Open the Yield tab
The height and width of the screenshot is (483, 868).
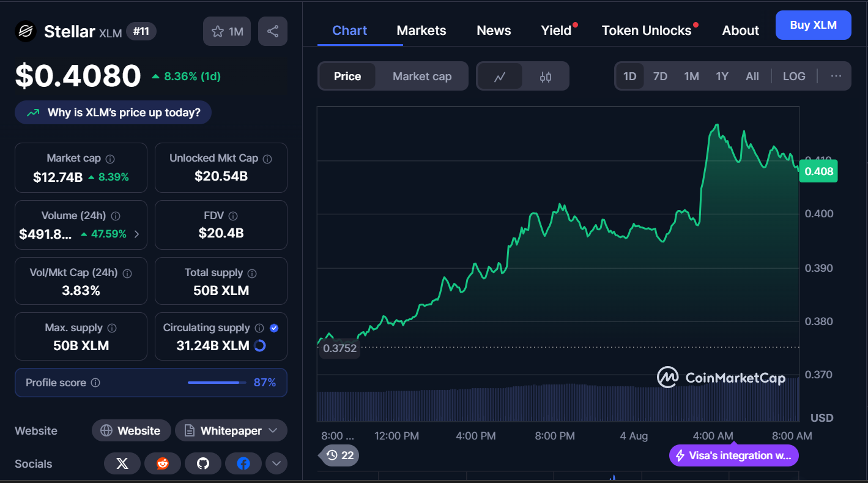(556, 31)
